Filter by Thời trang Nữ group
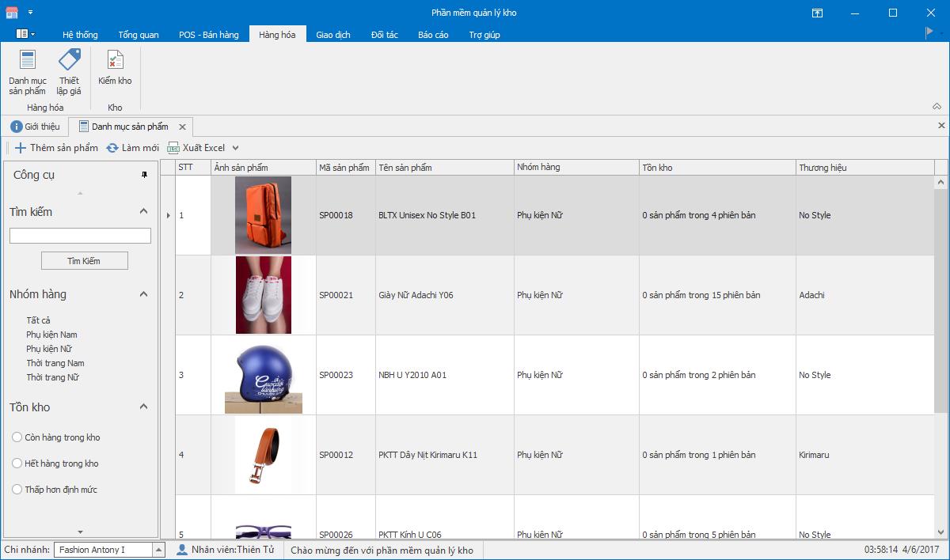Screen dimensions: 950x560 [x=52, y=377]
